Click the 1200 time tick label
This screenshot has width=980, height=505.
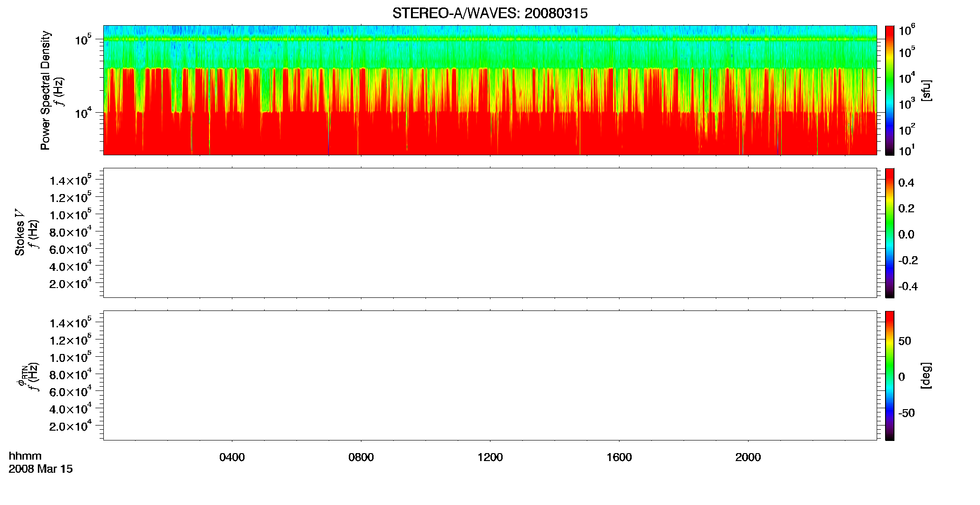(490, 457)
